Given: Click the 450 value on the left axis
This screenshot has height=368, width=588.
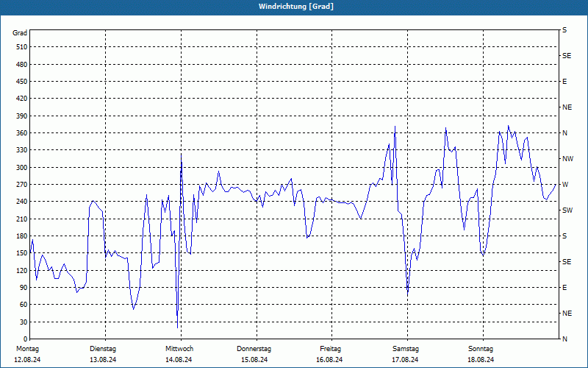Looking at the screenshot, I should pyautogui.click(x=22, y=82).
